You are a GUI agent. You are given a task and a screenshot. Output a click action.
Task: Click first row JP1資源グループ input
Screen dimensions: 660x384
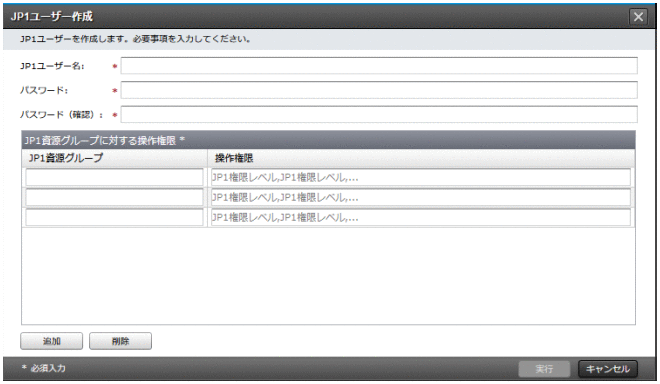tap(114, 177)
